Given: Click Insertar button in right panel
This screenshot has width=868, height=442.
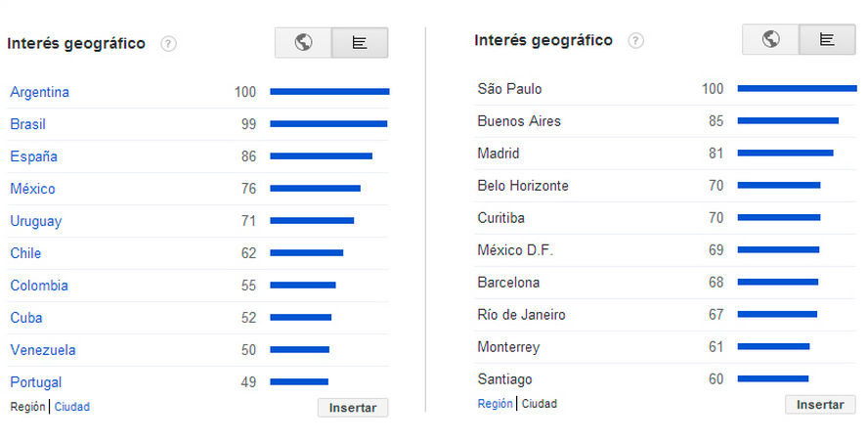Looking at the screenshot, I should tap(819, 405).
